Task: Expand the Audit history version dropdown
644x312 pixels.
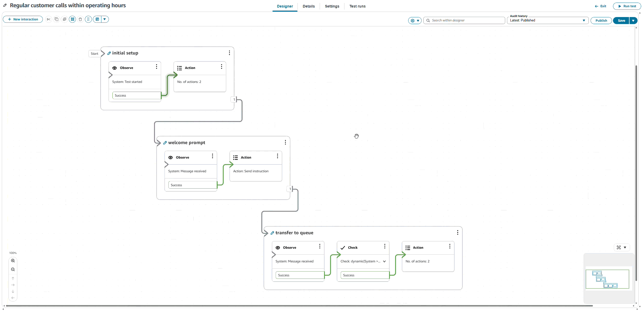Action: pyautogui.click(x=584, y=20)
